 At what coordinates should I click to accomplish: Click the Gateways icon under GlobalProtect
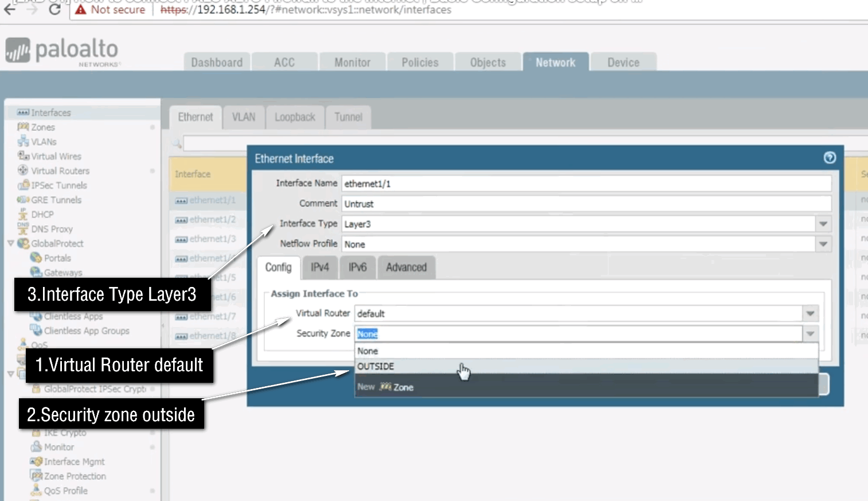pyautogui.click(x=36, y=272)
